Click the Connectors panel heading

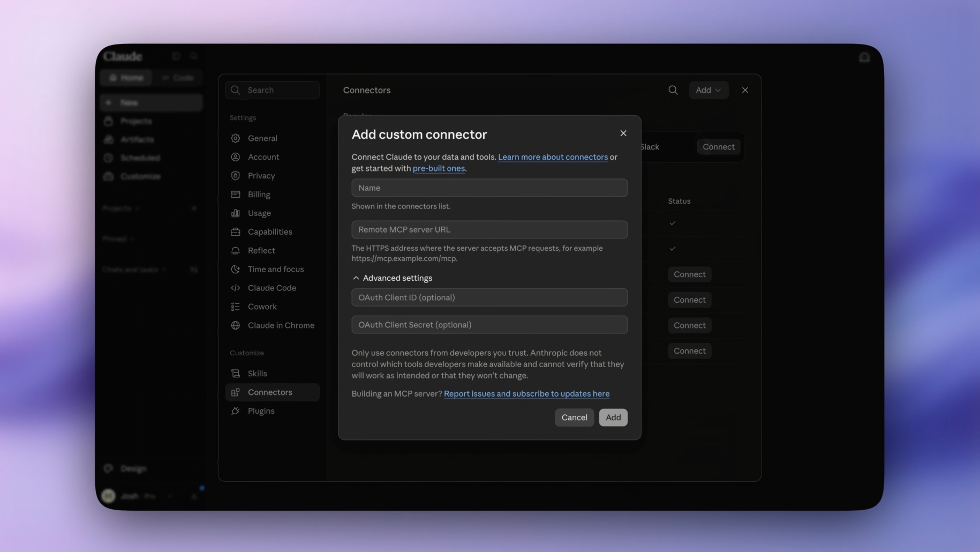[x=367, y=90]
